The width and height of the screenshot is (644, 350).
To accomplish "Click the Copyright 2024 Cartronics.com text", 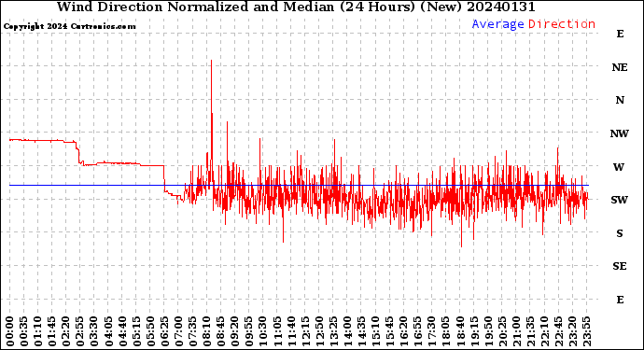I will coord(69,26).
